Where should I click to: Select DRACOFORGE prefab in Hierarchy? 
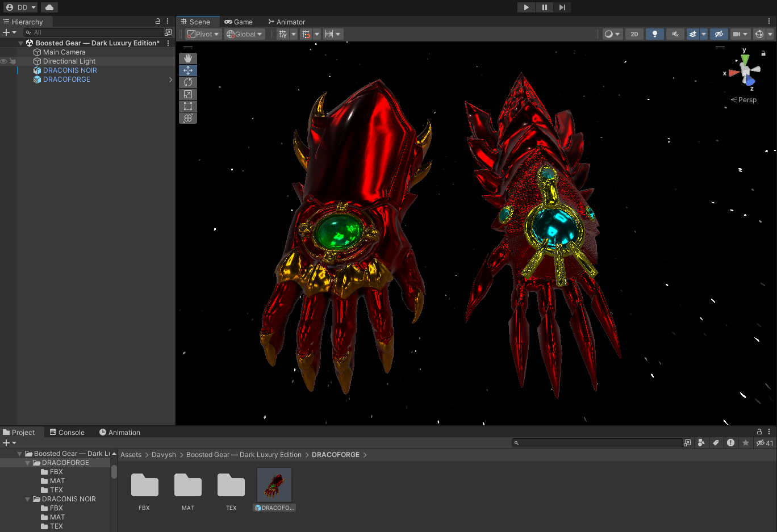66,79
